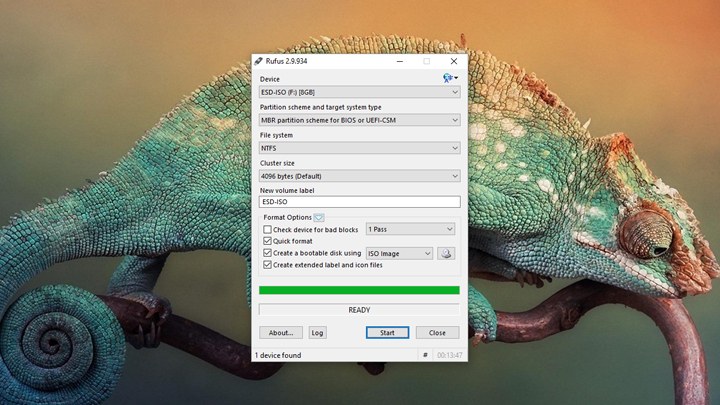Minimize the Rufus window
720x405 pixels.
click(400, 61)
